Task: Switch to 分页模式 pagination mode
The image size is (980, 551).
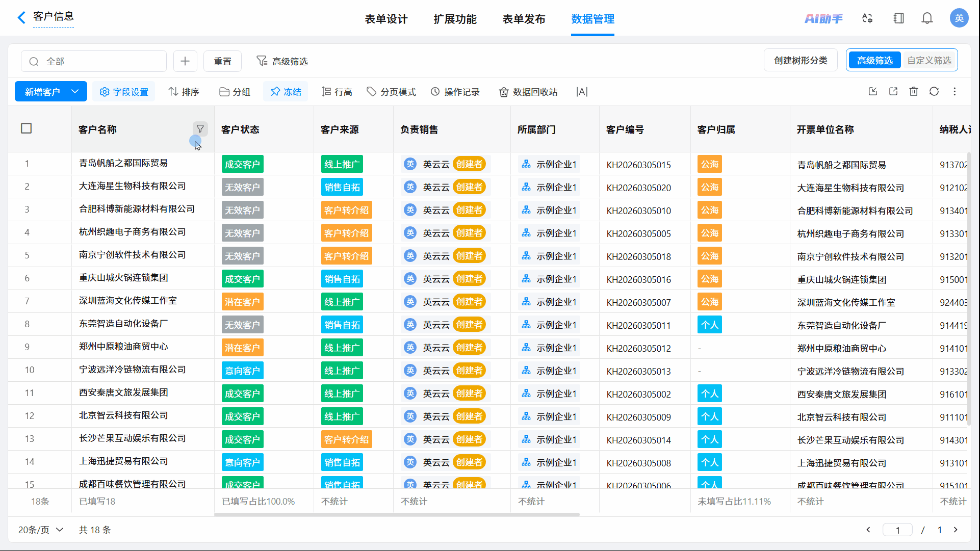Action: point(392,92)
